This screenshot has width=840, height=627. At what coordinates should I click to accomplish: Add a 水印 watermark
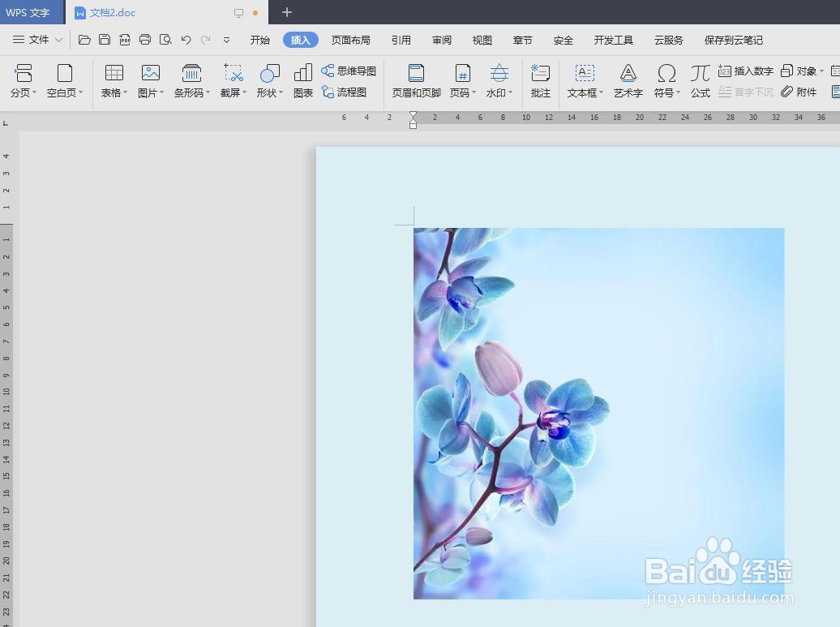click(499, 81)
